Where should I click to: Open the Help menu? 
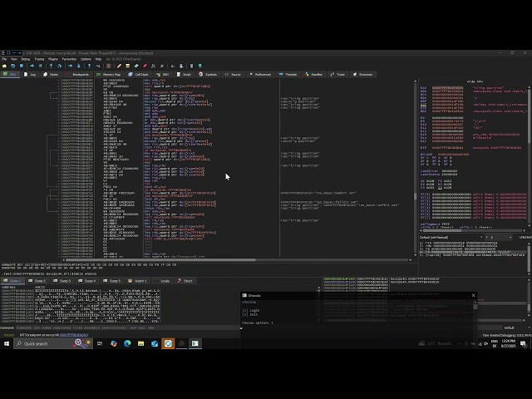(98, 59)
